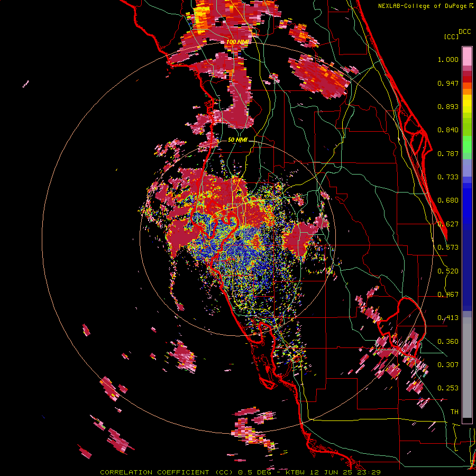Select the 0.573 scale value
The width and height of the screenshot is (476, 476).
pos(448,248)
